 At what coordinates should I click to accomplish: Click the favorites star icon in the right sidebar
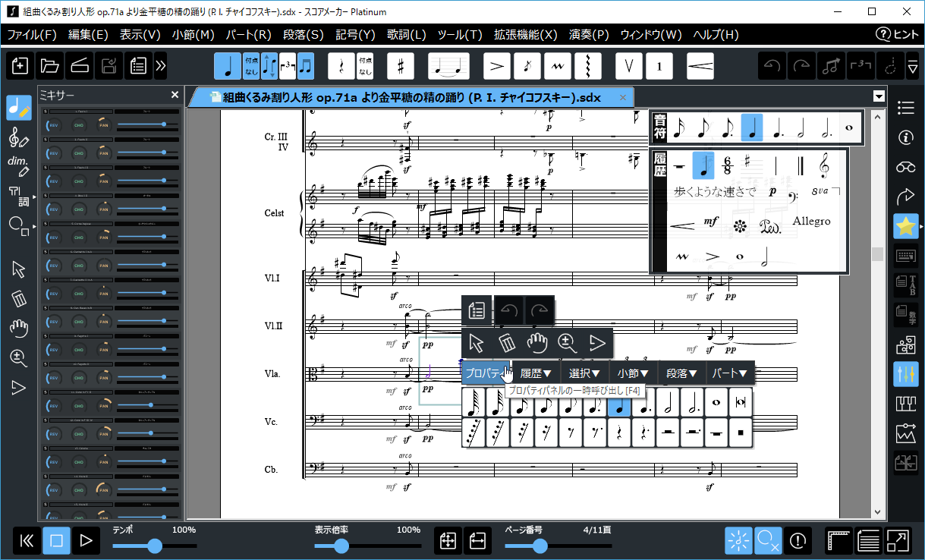(905, 226)
